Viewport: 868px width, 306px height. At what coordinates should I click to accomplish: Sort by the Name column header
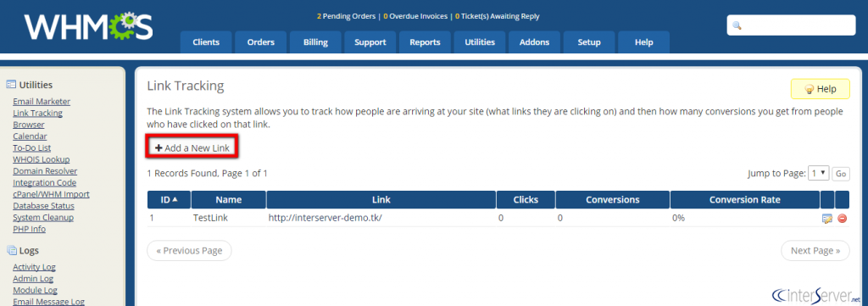click(x=229, y=199)
